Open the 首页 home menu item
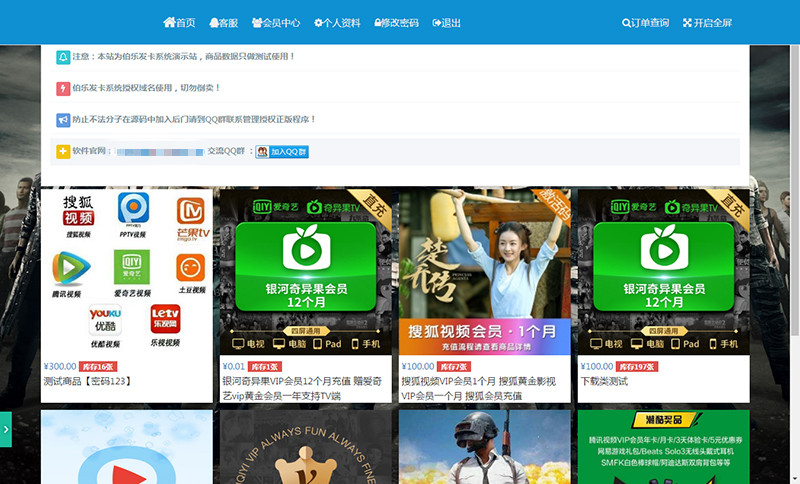Viewport: 800px width, 484px height. (179, 23)
